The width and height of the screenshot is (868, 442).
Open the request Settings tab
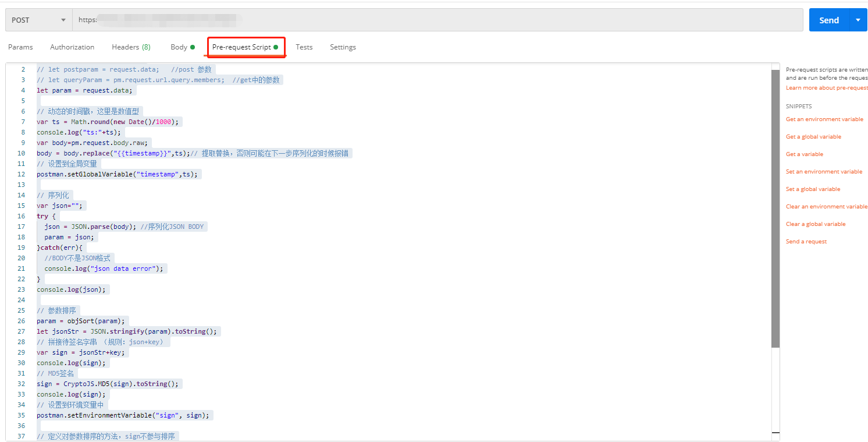click(343, 47)
